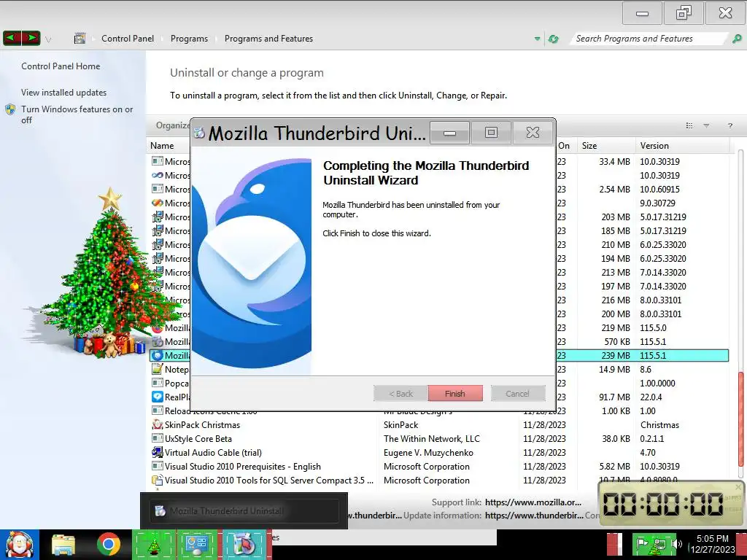Screen dimensions: 747x560
Task: Select the UxStyle Core Beta row icon
Action: click(x=158, y=438)
